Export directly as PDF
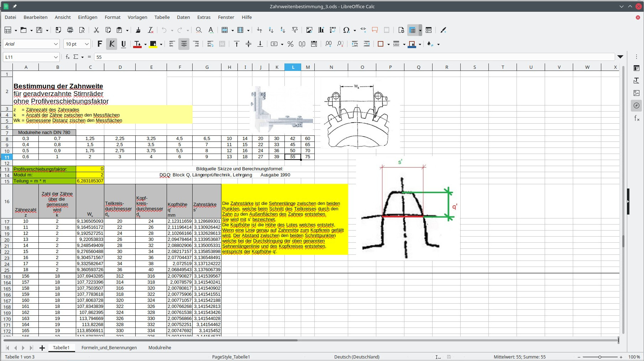 click(x=58, y=30)
